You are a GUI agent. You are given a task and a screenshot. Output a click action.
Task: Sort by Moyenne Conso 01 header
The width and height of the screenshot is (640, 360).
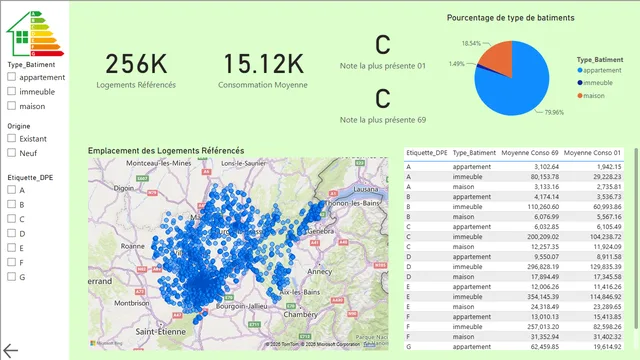pyautogui.click(x=592, y=153)
